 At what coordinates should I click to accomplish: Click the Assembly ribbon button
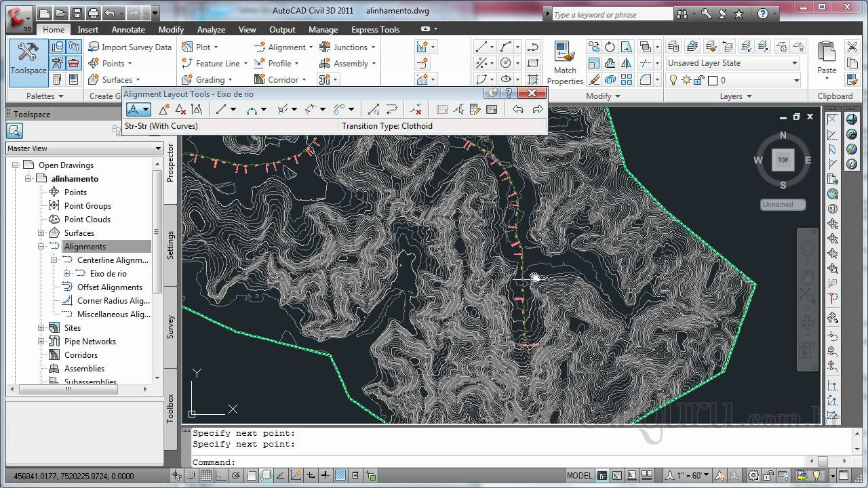[348, 63]
